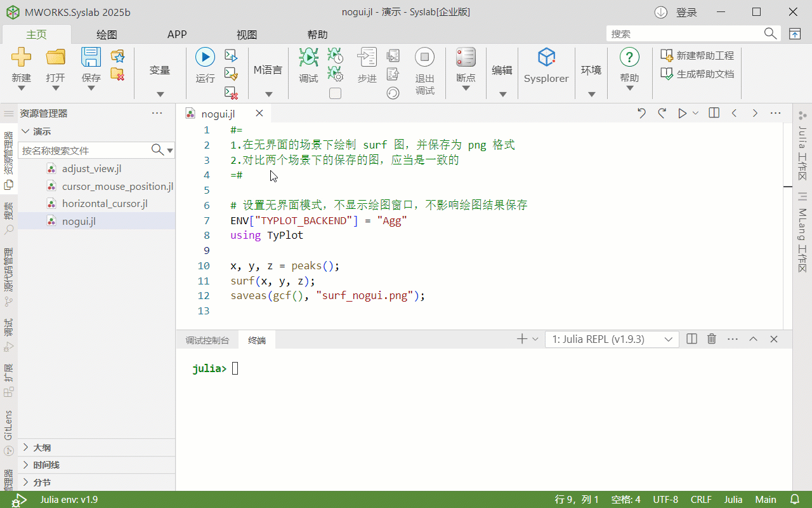Click the 调试 (Debug) green bug icon

309,57
